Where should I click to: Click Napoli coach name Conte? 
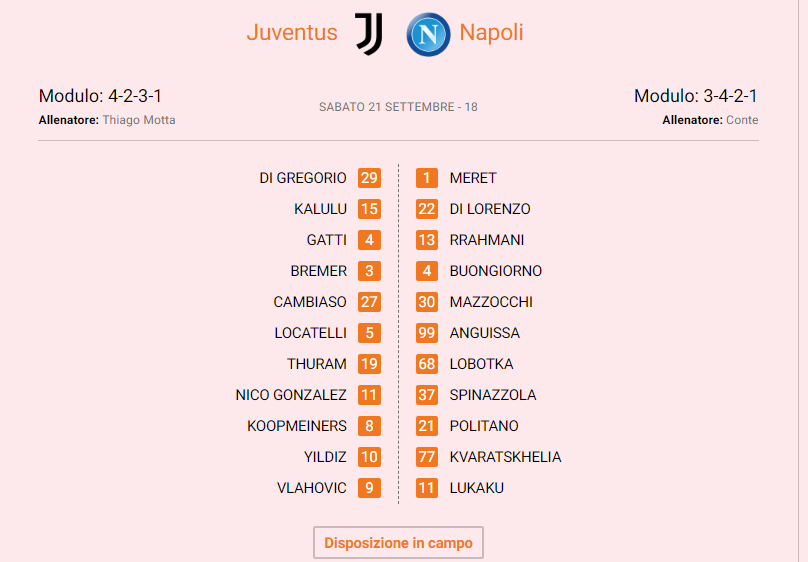[742, 120]
